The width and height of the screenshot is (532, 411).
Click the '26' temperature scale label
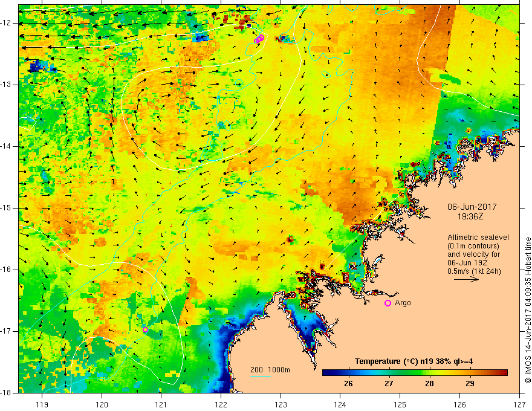348,384
